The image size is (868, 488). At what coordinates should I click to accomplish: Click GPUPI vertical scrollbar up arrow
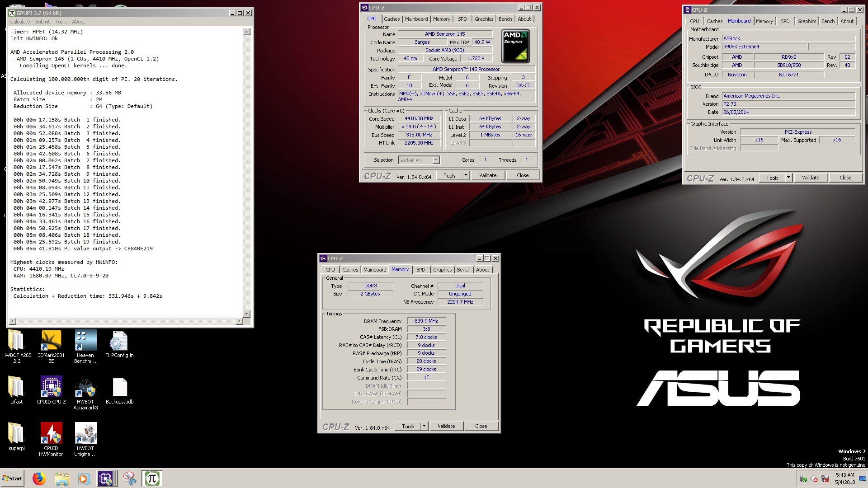247,32
